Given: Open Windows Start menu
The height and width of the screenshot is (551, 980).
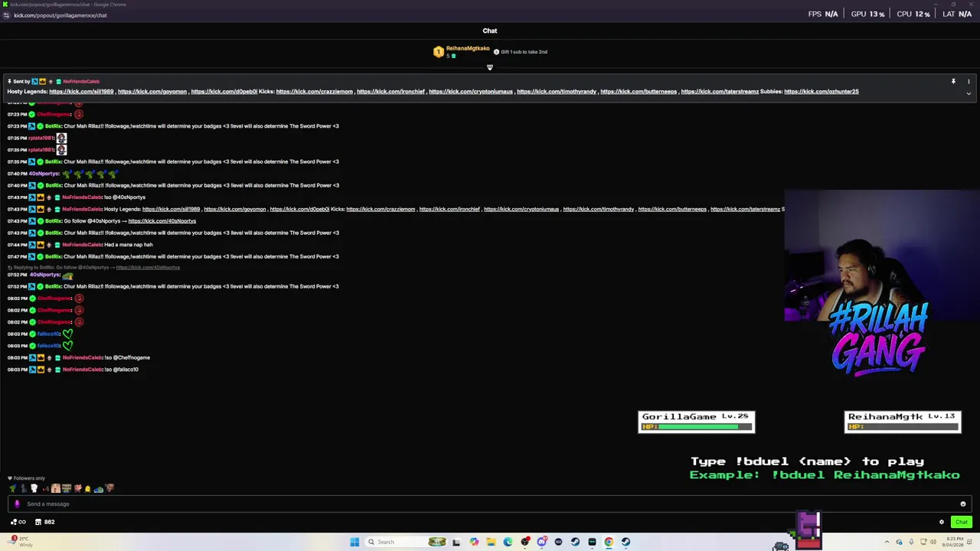Looking at the screenshot, I should 354,542.
